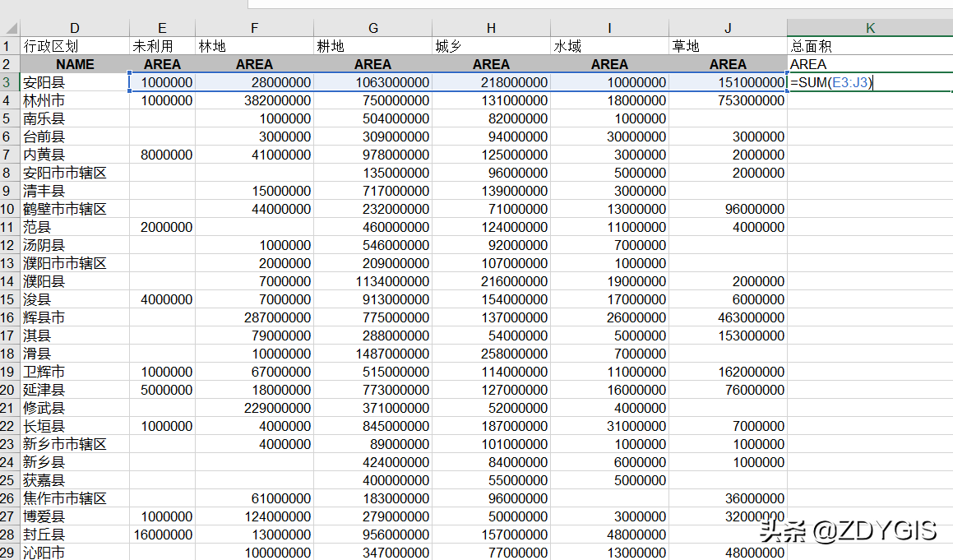Select column J header
This screenshot has width=953, height=560.
pyautogui.click(x=729, y=28)
